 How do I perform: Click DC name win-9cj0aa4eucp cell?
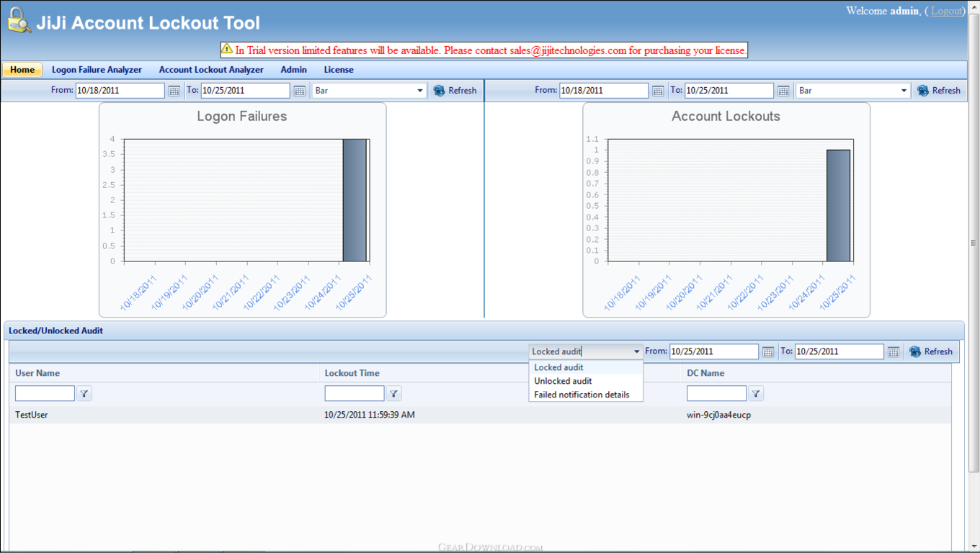click(x=718, y=415)
